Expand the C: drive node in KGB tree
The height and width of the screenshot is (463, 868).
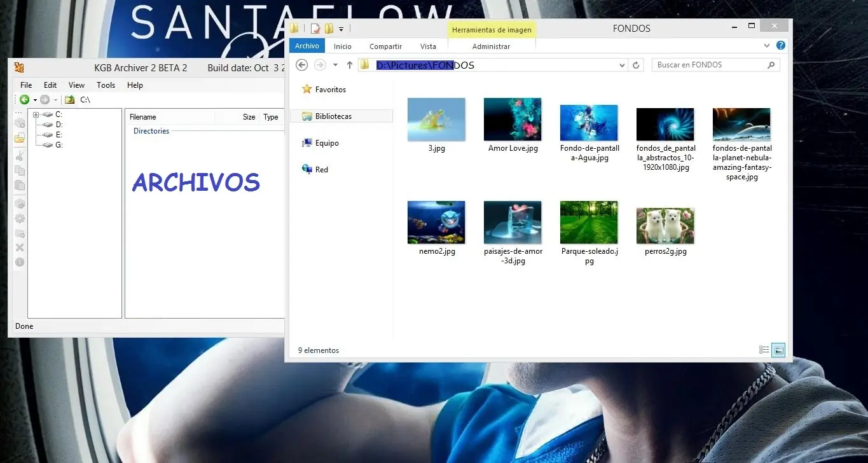[36, 114]
